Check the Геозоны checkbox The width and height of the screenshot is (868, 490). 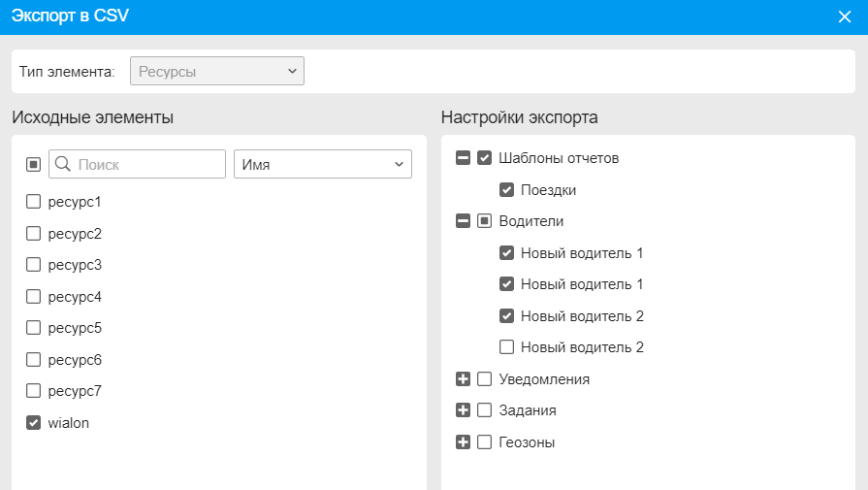(485, 442)
